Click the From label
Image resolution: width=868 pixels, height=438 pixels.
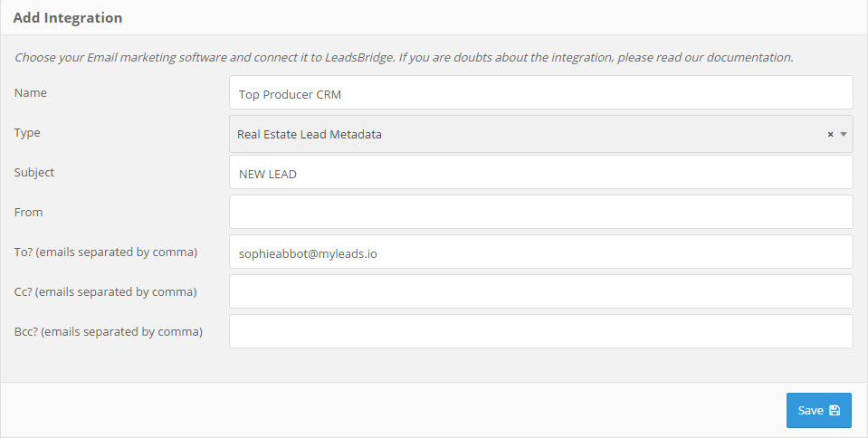(x=28, y=212)
